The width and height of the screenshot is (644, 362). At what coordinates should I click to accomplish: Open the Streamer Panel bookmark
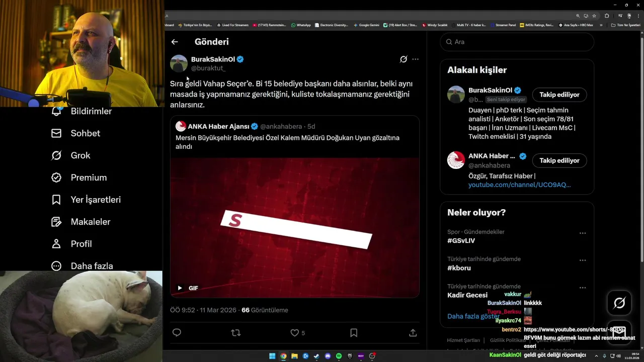(x=503, y=25)
